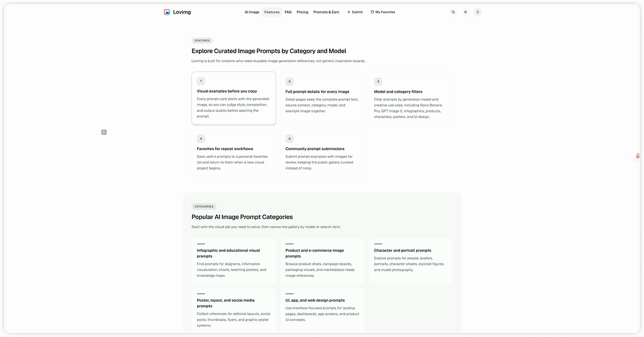Screen dimensions: 644x337
Task: Click number 2 badge on prompt details card
Action: click(290, 81)
